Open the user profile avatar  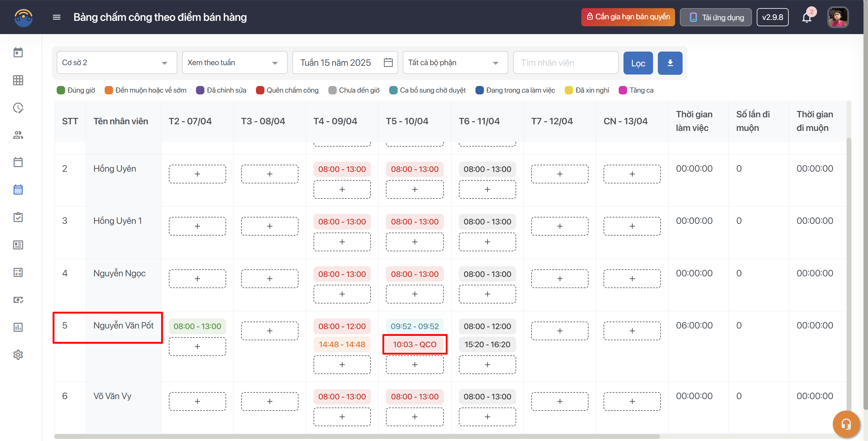(838, 17)
